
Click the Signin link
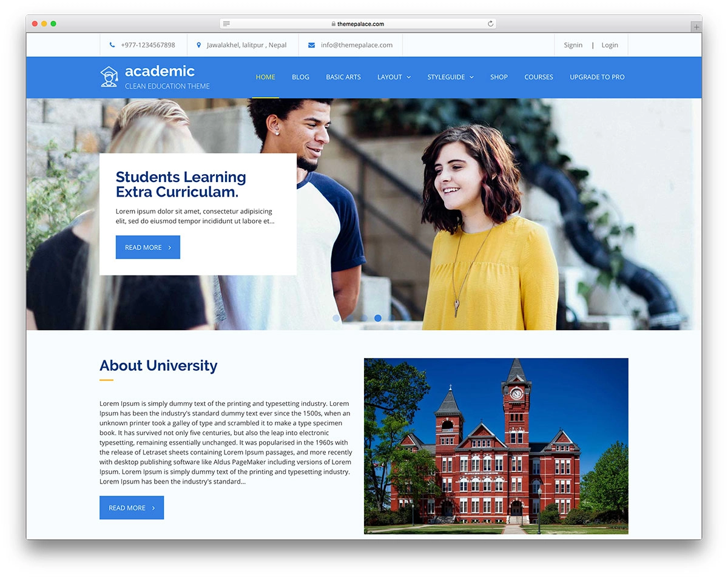point(573,45)
